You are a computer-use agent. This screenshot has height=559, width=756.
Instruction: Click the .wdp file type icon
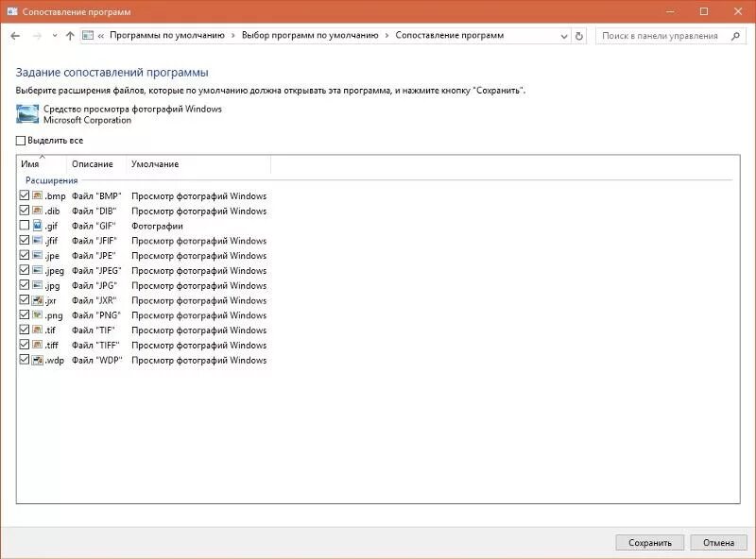coord(38,360)
